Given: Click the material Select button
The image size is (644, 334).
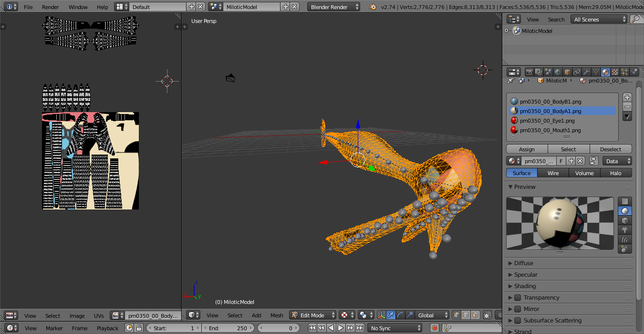Looking at the screenshot, I should pyautogui.click(x=569, y=149).
